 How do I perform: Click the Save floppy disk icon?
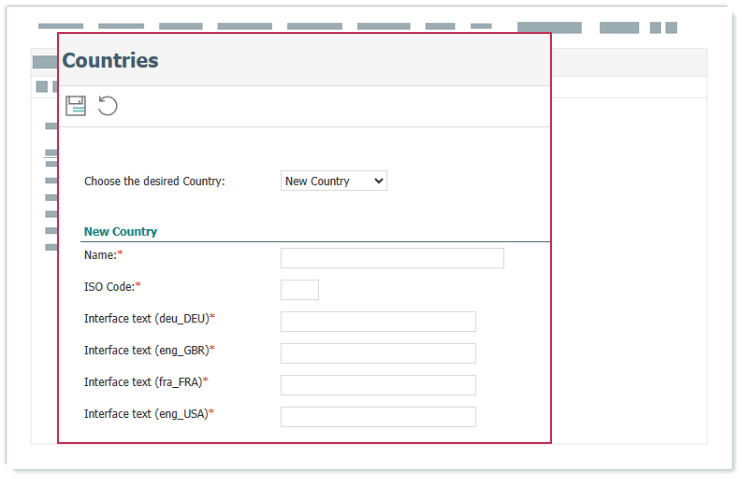pos(76,106)
